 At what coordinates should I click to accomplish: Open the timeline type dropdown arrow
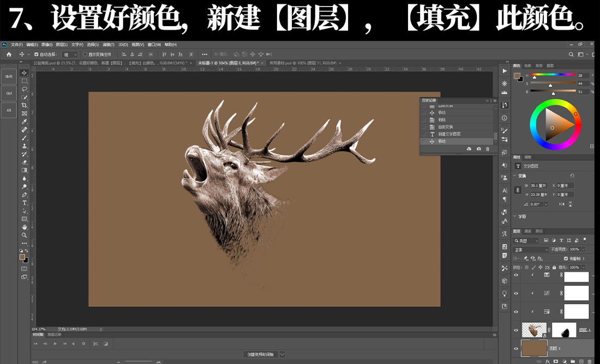coord(283,354)
